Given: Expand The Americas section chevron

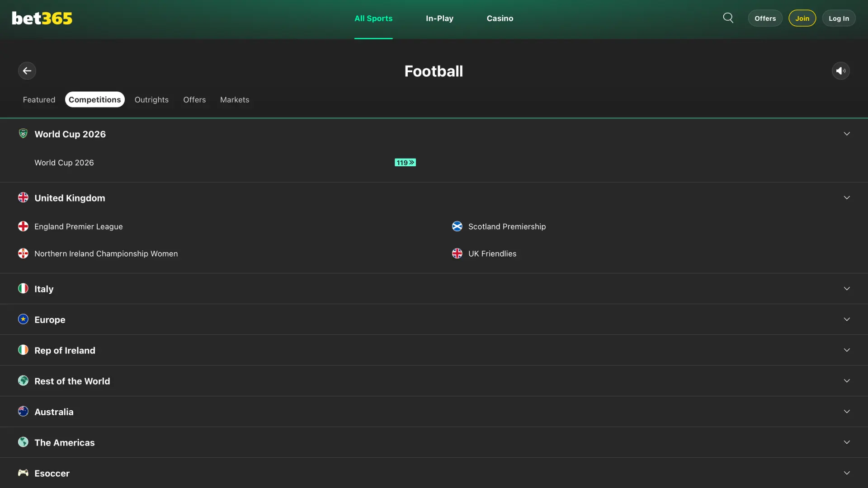Looking at the screenshot, I should 847,442.
